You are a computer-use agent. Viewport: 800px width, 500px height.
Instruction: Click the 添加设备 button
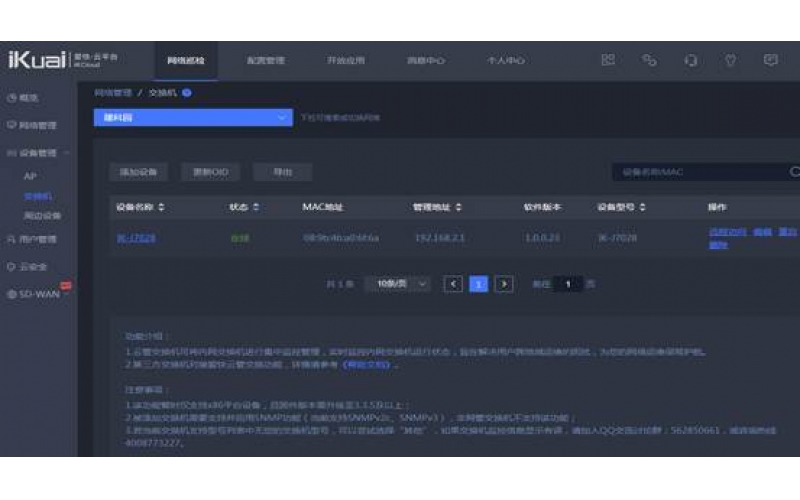(138, 172)
